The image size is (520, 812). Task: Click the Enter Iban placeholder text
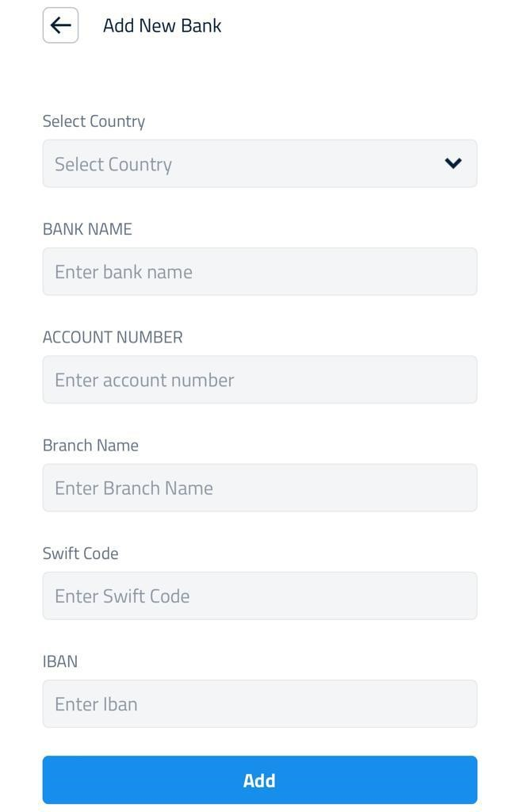click(97, 704)
